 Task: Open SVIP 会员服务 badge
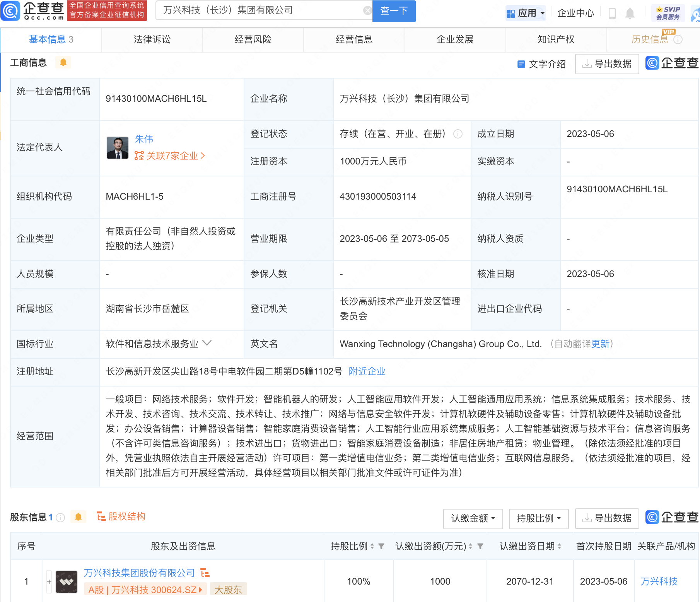point(668,13)
